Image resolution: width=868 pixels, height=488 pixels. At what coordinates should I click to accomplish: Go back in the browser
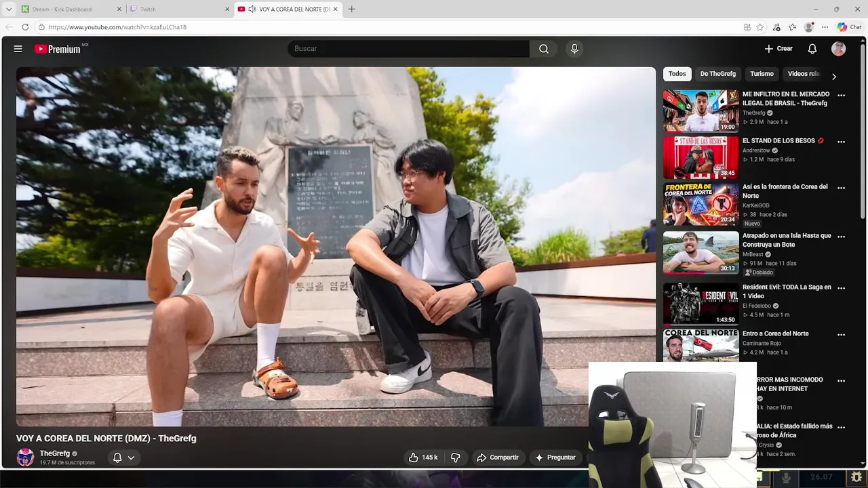(x=9, y=27)
